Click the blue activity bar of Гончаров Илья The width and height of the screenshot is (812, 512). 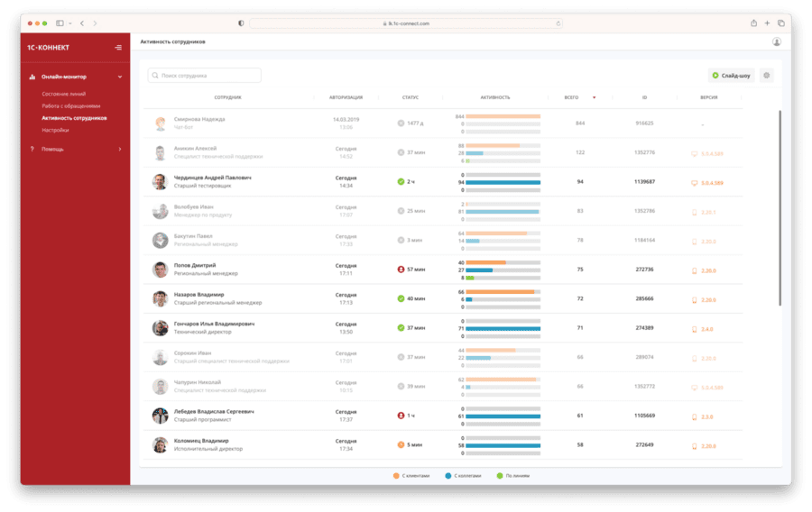pos(503,329)
